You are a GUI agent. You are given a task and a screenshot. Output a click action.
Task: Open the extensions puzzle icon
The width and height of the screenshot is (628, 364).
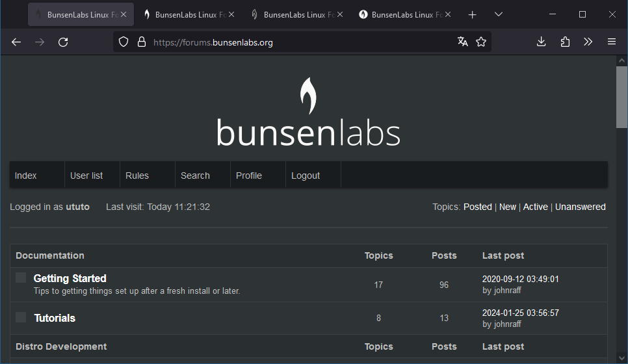[565, 42]
